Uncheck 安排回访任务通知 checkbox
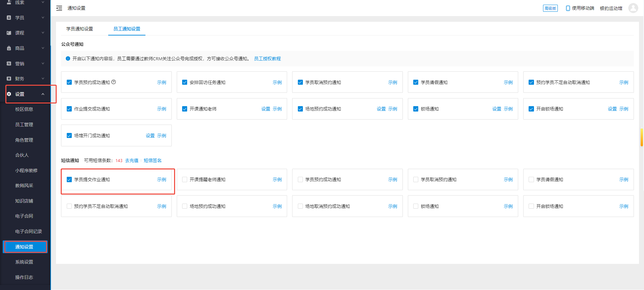 pyautogui.click(x=184, y=82)
